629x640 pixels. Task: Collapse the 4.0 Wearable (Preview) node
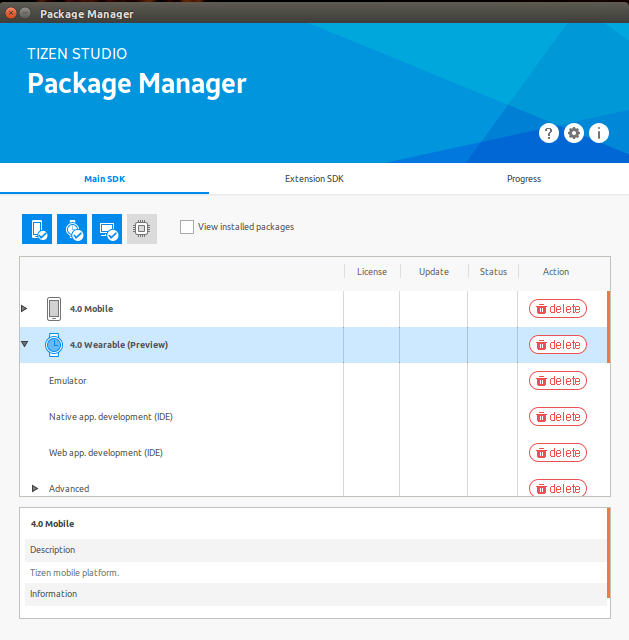pyautogui.click(x=25, y=345)
